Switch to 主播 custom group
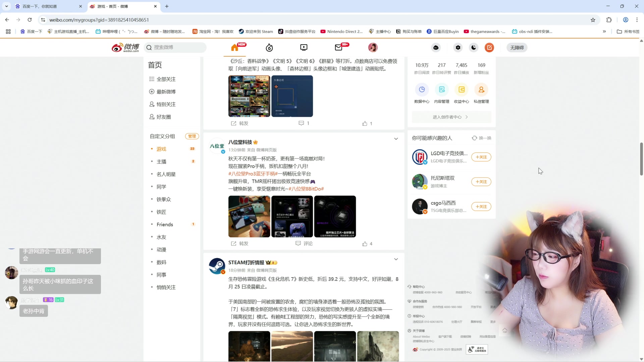Viewport: 644px width, 362px height. click(x=161, y=162)
